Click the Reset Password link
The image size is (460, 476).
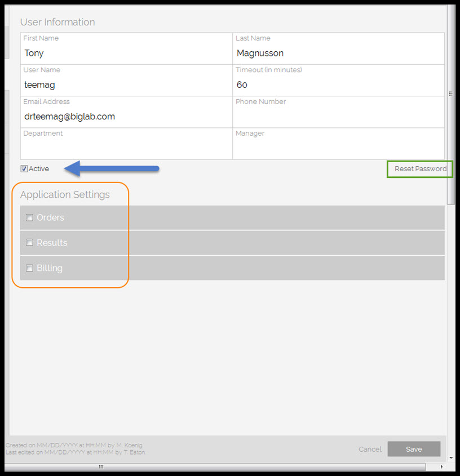(420, 169)
